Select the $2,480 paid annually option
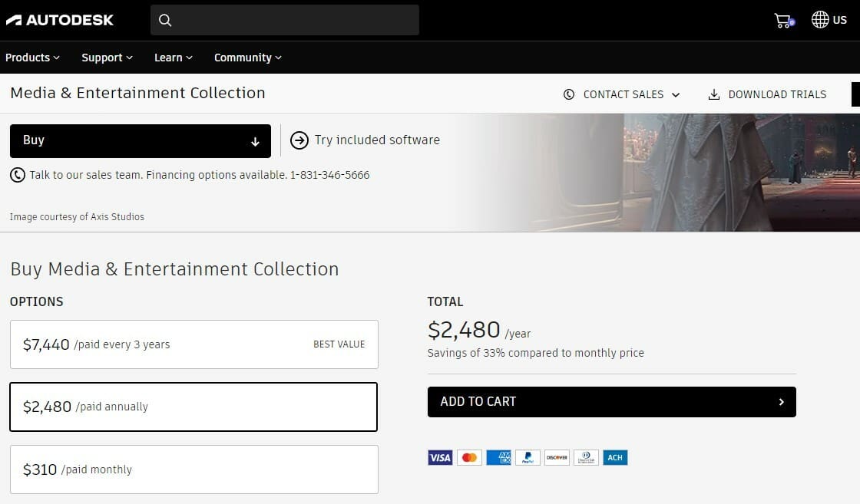This screenshot has width=860, height=504. click(x=193, y=407)
